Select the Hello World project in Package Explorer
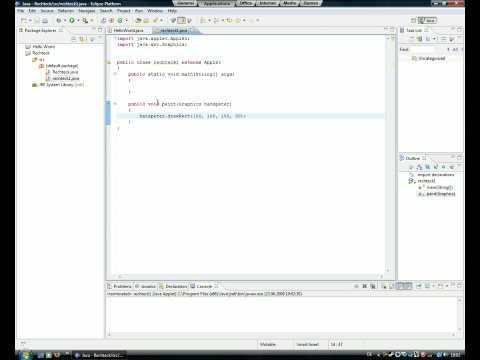Screen dimensions: 480x360 (x=40, y=47)
